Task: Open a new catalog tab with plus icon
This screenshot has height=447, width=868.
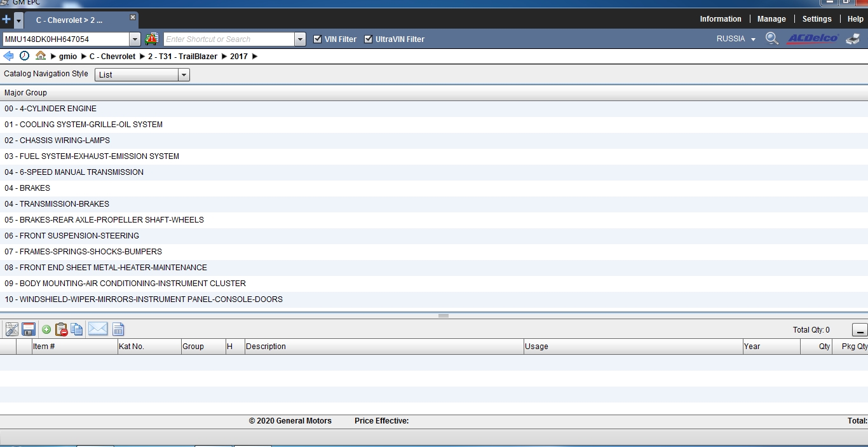Action: (x=6, y=20)
